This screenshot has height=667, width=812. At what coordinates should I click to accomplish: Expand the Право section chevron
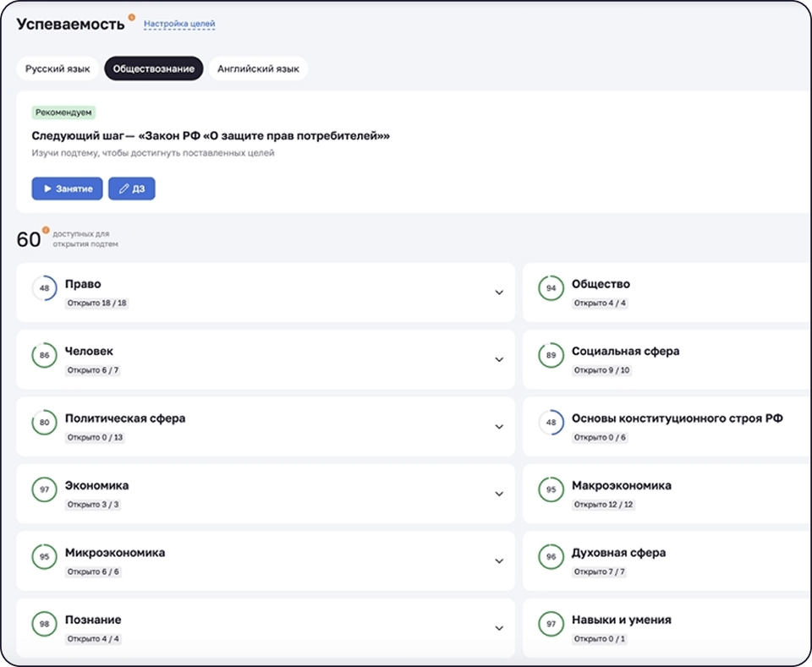tap(499, 292)
